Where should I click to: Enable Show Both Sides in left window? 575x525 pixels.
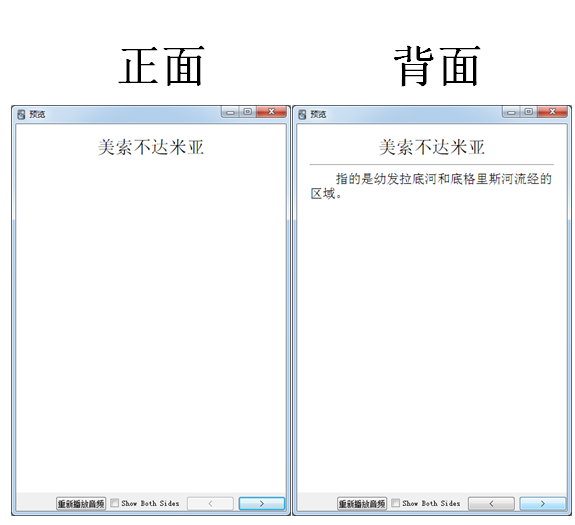(x=114, y=503)
